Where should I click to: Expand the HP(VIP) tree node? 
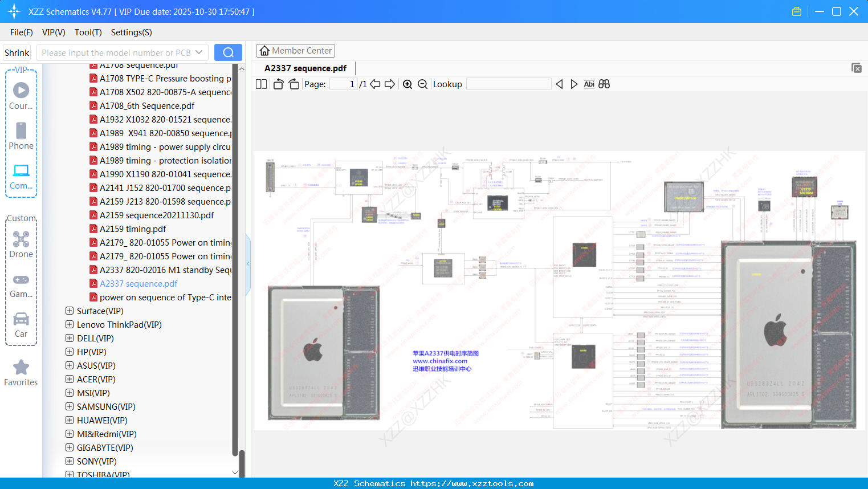pos(70,352)
